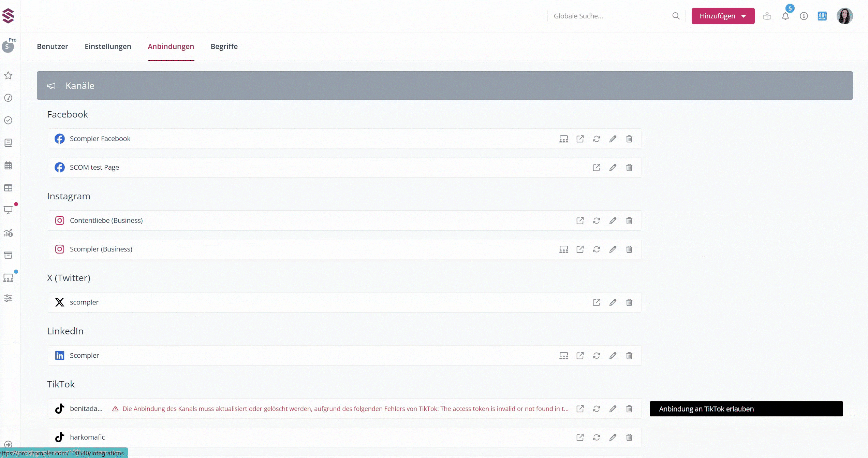
Task: Open the notifications bell
Action: pos(785,16)
